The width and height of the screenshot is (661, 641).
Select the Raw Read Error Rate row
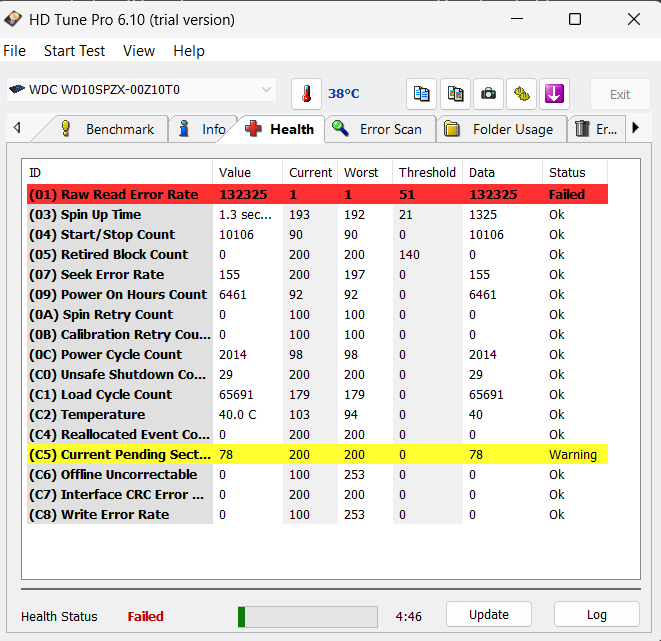[x=317, y=194]
